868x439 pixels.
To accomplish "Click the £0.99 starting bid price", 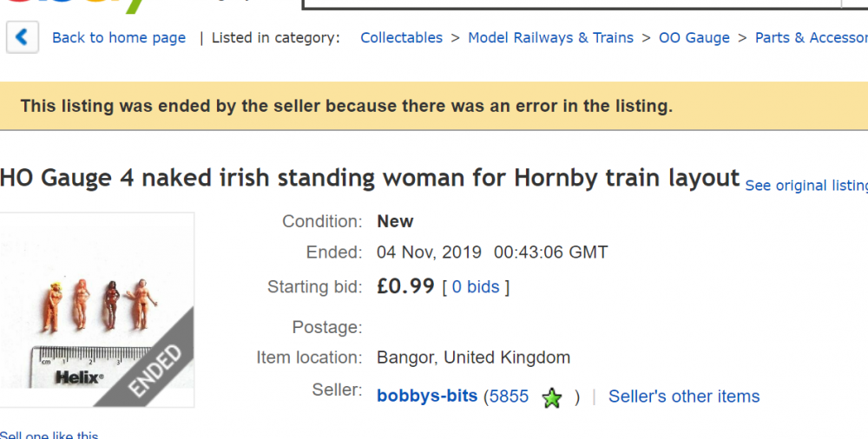I will [405, 286].
